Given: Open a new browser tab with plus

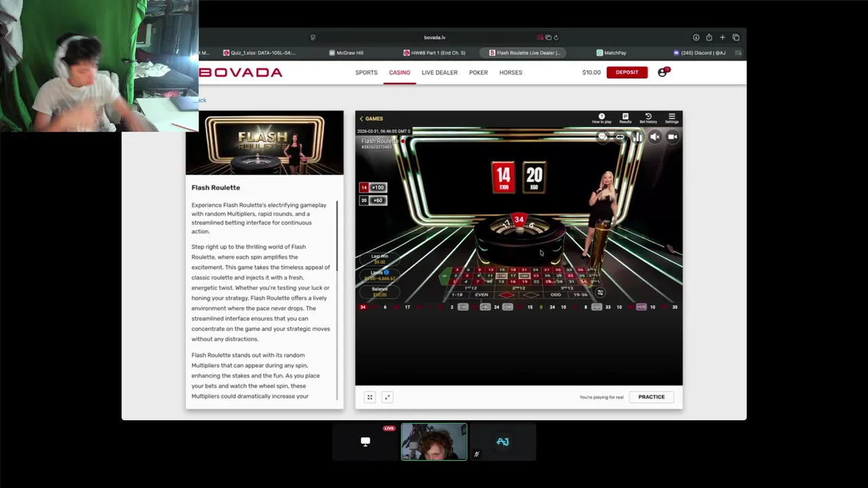Looking at the screenshot, I should (722, 37).
